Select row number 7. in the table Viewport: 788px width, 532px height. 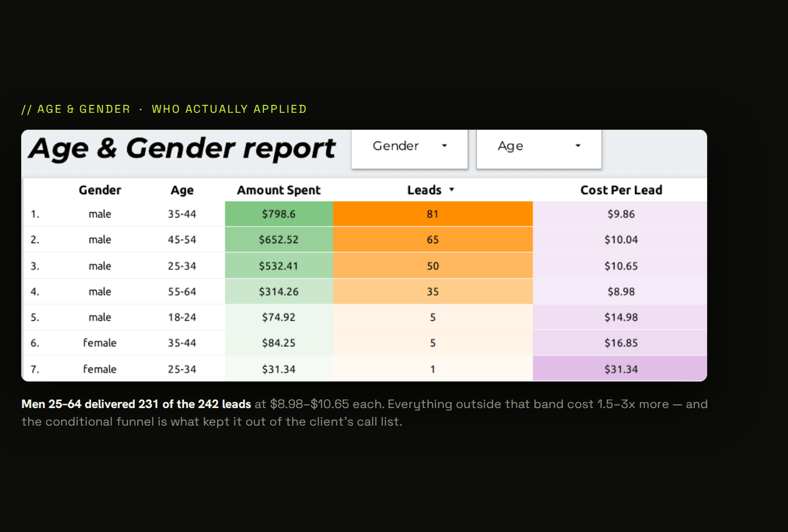(35, 369)
